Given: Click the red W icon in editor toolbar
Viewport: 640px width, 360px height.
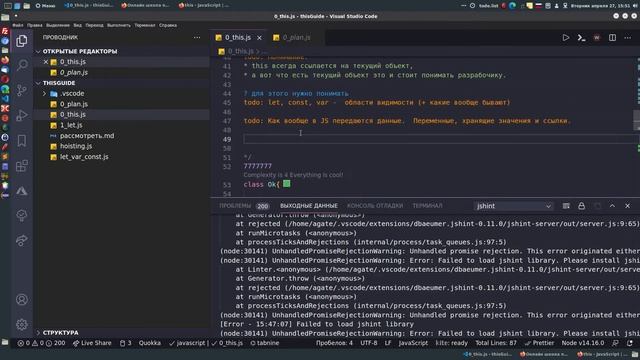Looking at the screenshot, I should tap(597, 38).
